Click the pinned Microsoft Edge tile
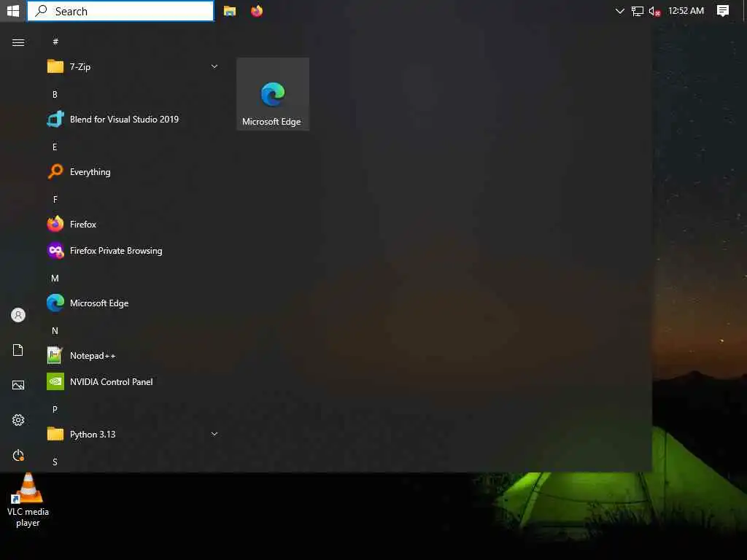The width and height of the screenshot is (747, 560). [x=273, y=94]
